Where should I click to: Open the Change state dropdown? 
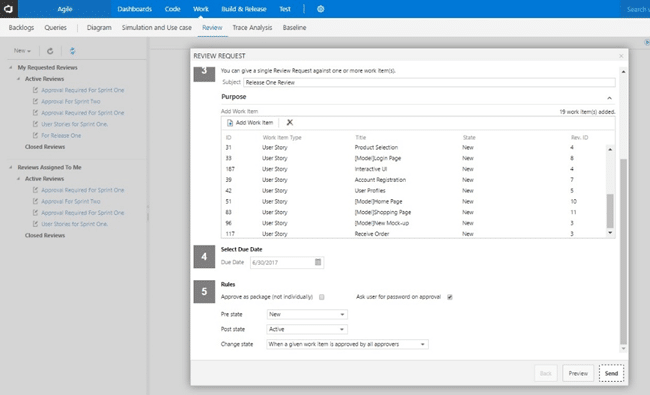[347, 344]
